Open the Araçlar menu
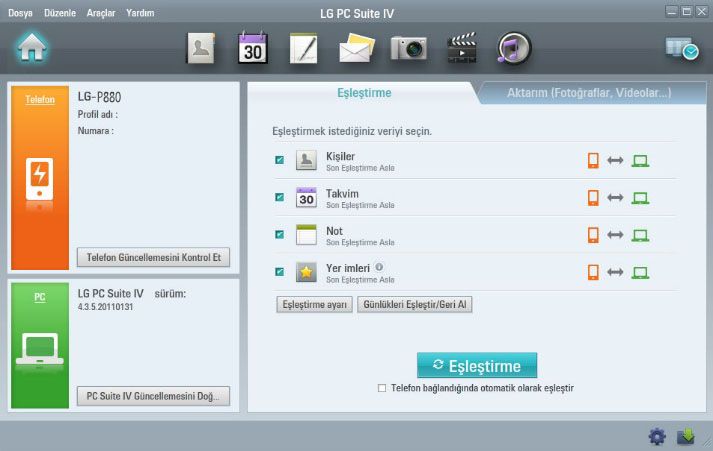 pos(101,13)
